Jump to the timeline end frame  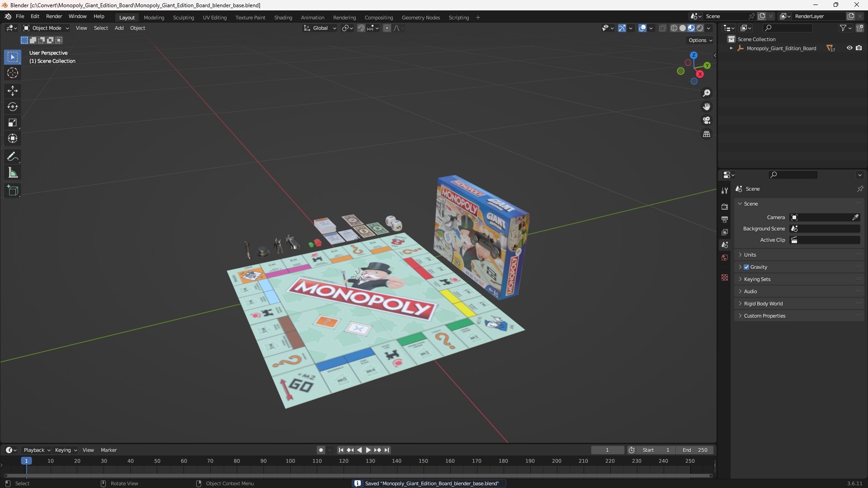coord(387,450)
